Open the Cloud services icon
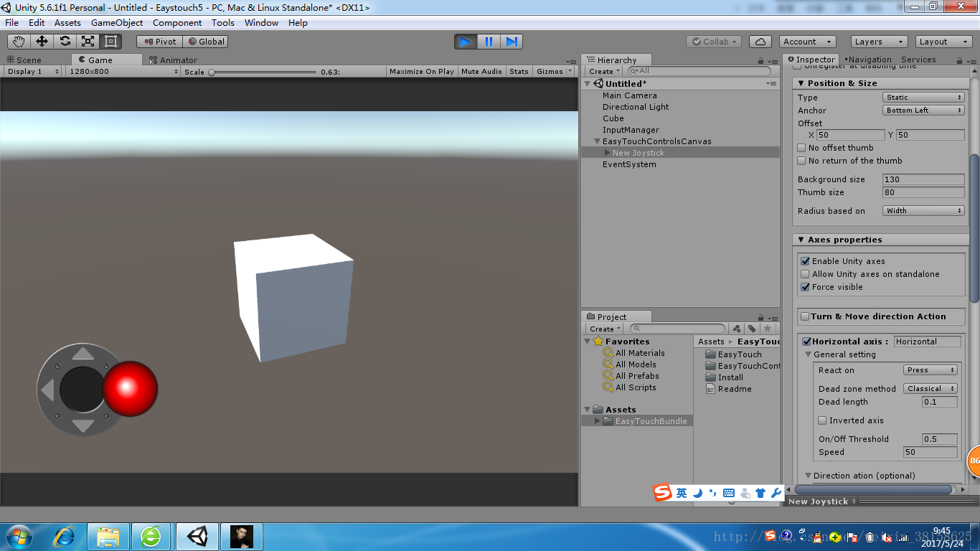980x551 pixels. pos(760,42)
